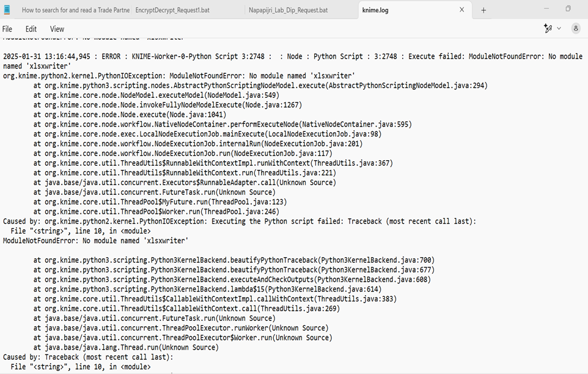Click the "Caused by: Traceback" line

point(88,358)
